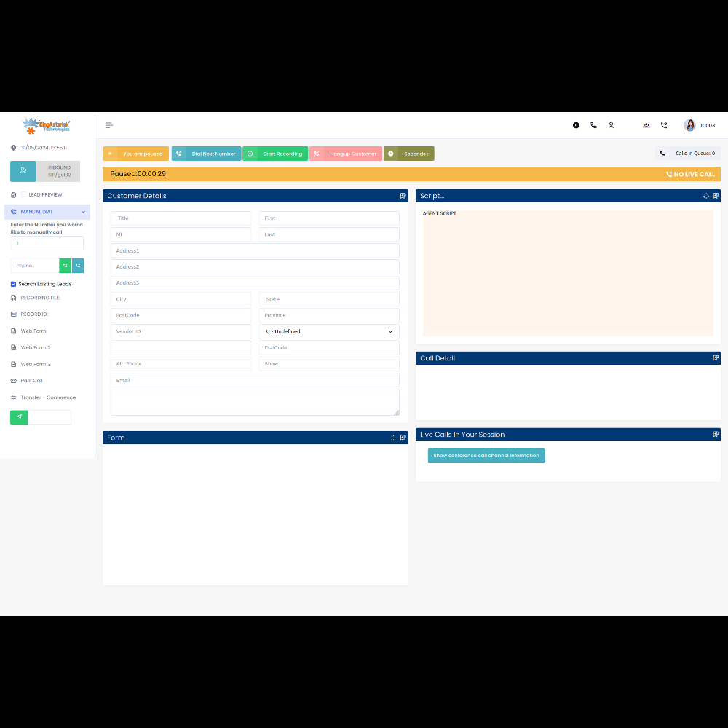Screen dimensions: 728x728
Task: Focus the State field
Action: coord(329,299)
